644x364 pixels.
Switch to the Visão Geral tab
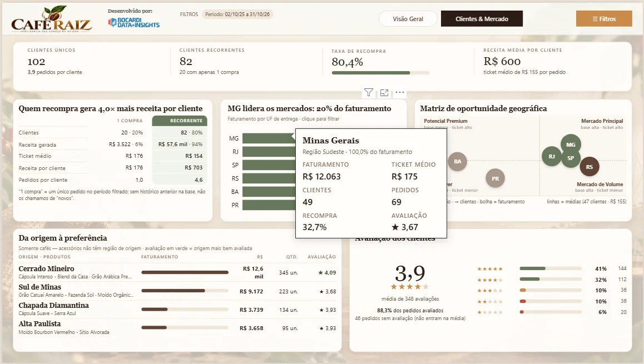point(408,19)
